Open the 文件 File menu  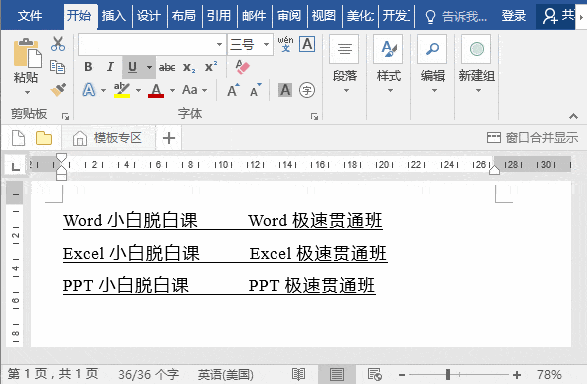30,16
